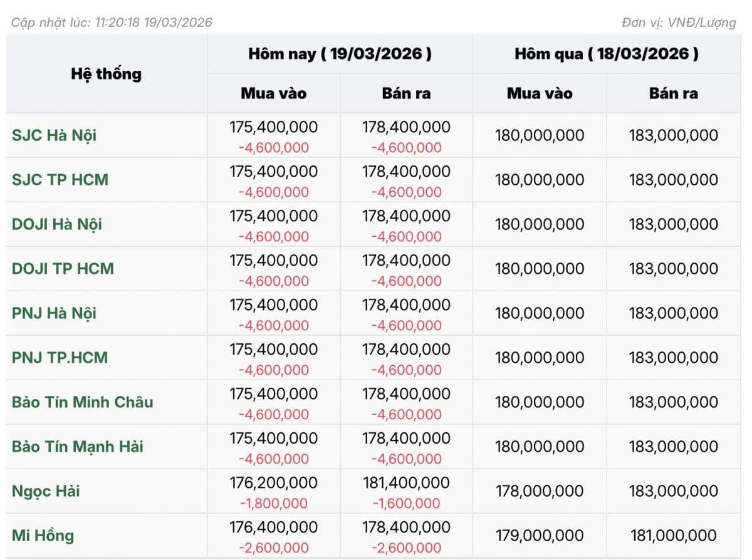Select Bảo Tín Mạnh Hải yesterday's sell price

[674, 447]
